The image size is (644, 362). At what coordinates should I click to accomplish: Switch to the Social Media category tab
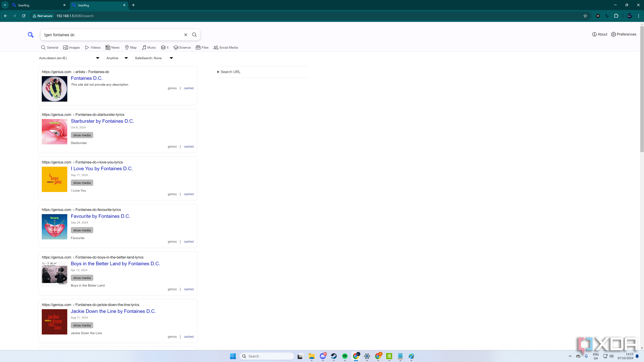click(225, 47)
